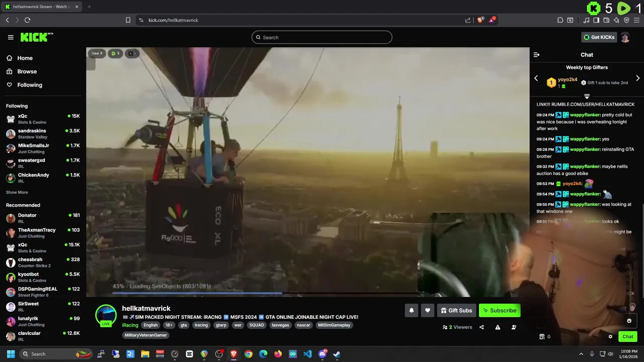644x362 pixels.
Task: Subscribe to hellkatmavrick
Action: [x=500, y=311]
